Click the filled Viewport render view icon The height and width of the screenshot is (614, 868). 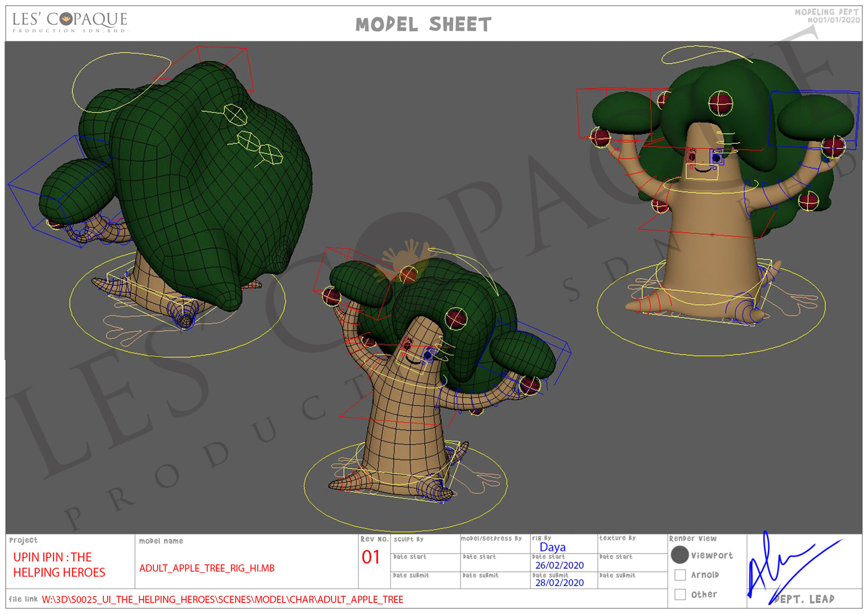(679, 555)
